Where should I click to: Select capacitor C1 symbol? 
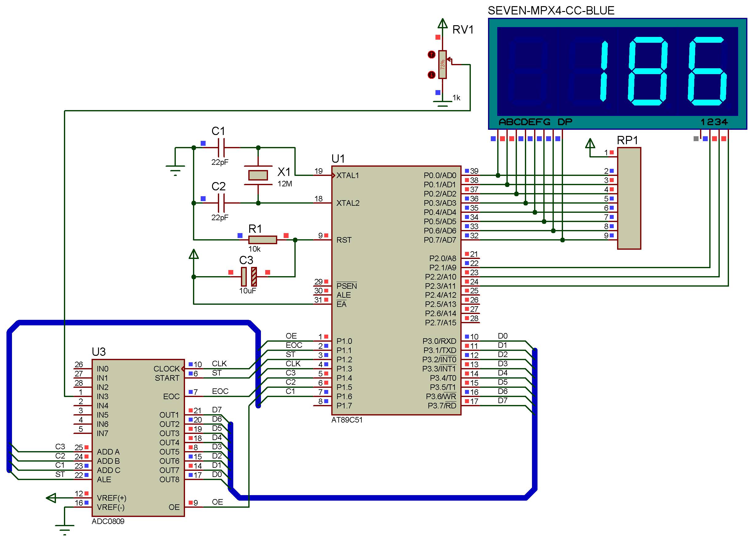pyautogui.click(x=221, y=147)
